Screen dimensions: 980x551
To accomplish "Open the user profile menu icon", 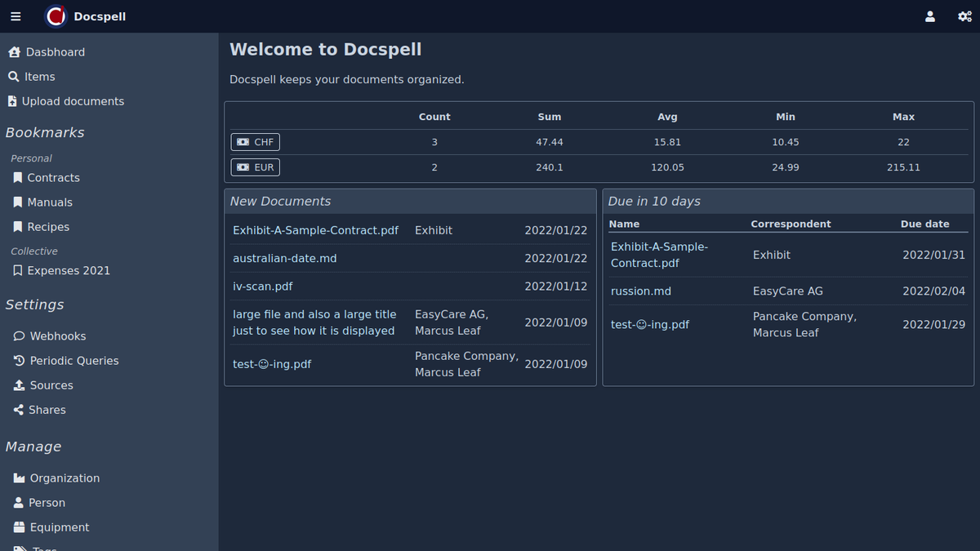I will point(929,16).
